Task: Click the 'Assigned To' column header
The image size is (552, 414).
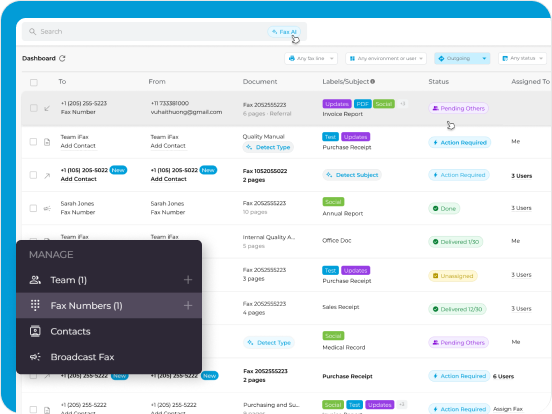Action: coord(530,82)
